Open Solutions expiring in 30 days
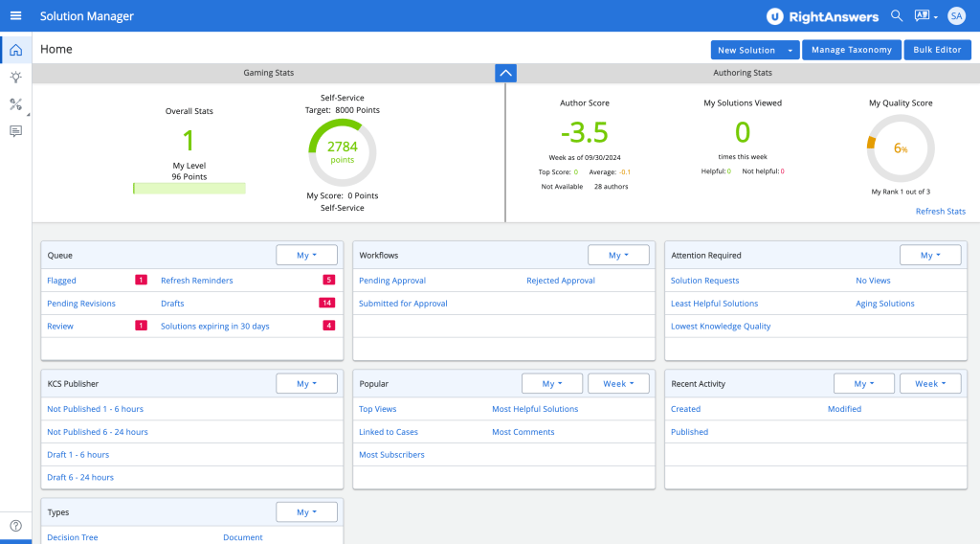 (215, 327)
